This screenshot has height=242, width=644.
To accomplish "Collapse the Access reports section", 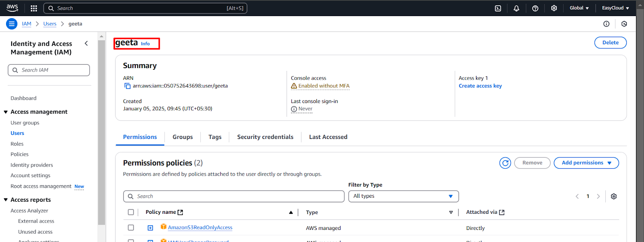I will tap(6, 200).
